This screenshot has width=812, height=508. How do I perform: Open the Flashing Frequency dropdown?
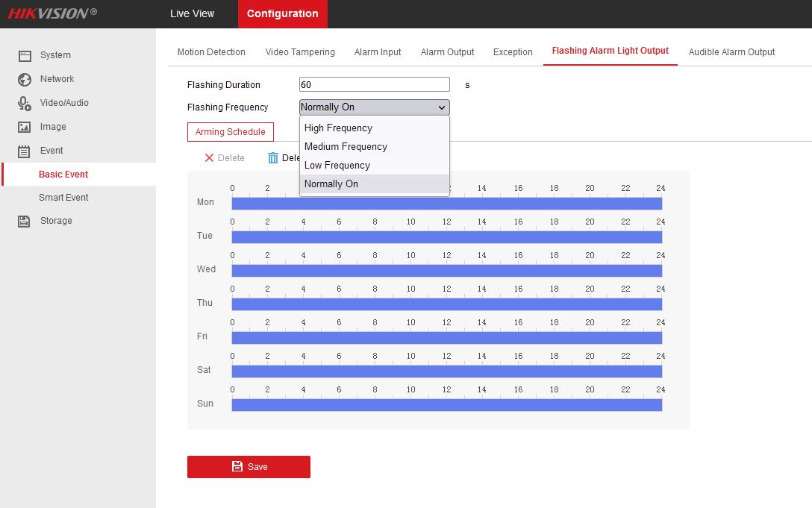pyautogui.click(x=374, y=107)
